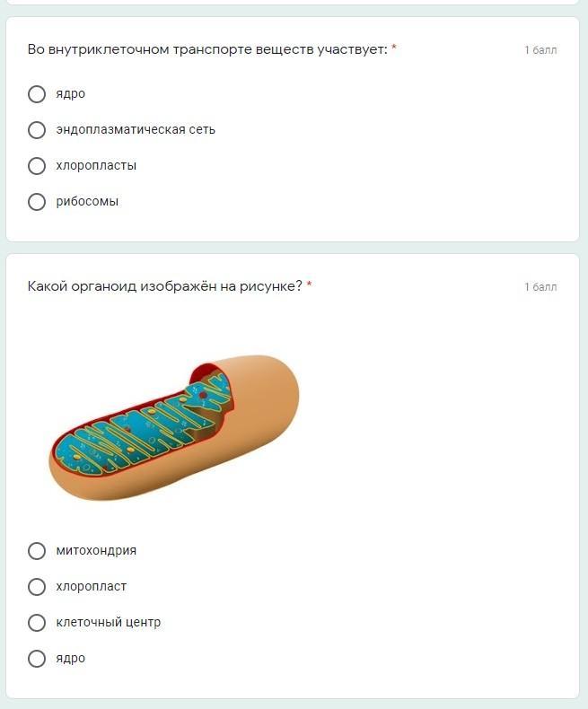This screenshot has width=588, height=709.
Task: Click the 'митохондрия' option label text
Action: coord(96,551)
